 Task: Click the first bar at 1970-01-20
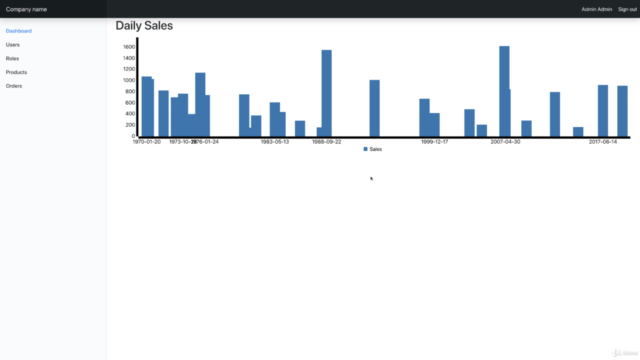147,107
